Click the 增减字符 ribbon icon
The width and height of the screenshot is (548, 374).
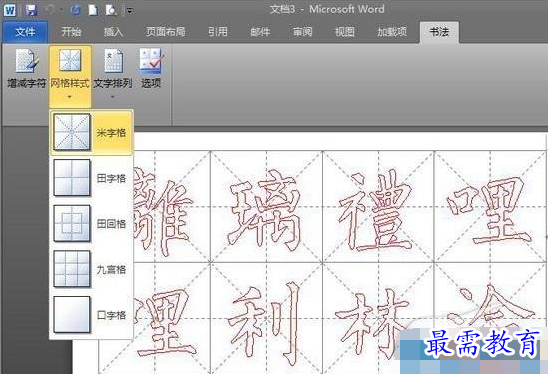[x=27, y=69]
